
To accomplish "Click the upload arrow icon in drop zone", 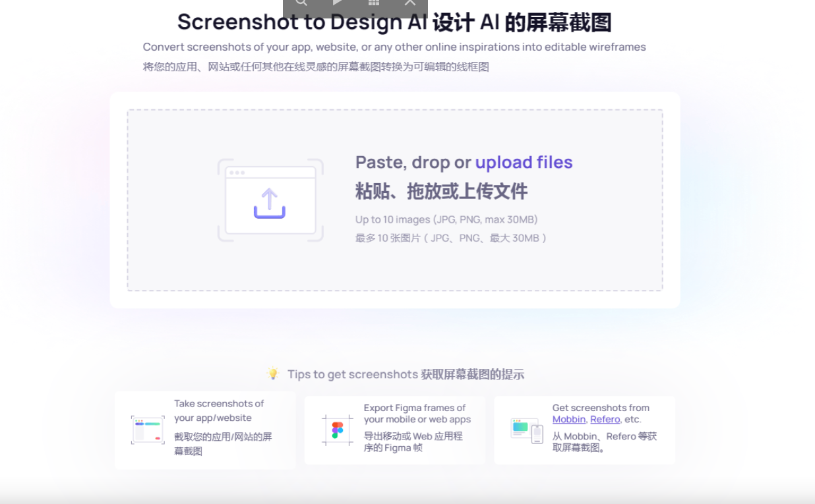I will click(x=269, y=201).
